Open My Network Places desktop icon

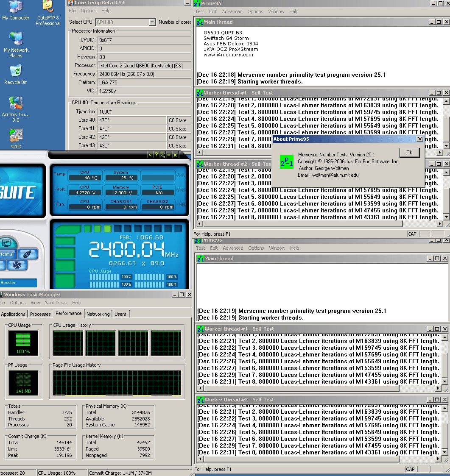16,45
